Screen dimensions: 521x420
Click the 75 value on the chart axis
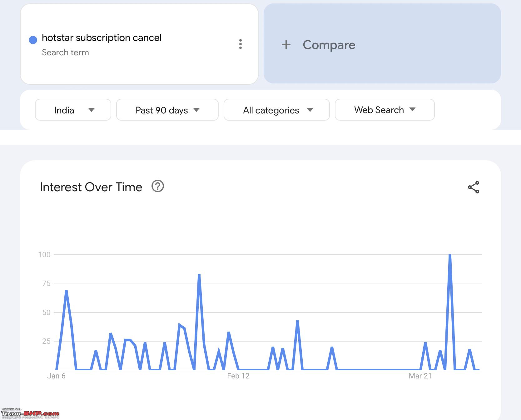(46, 283)
